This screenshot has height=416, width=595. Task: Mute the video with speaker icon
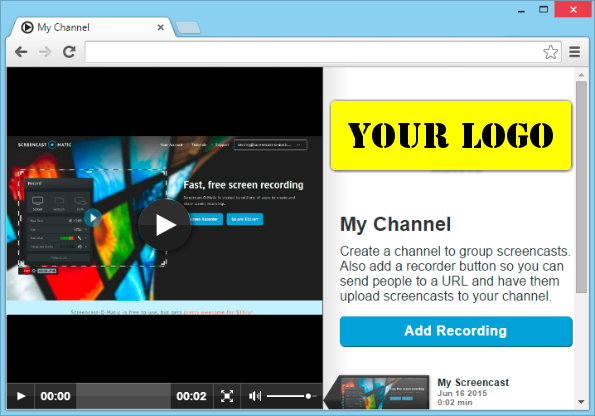click(254, 396)
